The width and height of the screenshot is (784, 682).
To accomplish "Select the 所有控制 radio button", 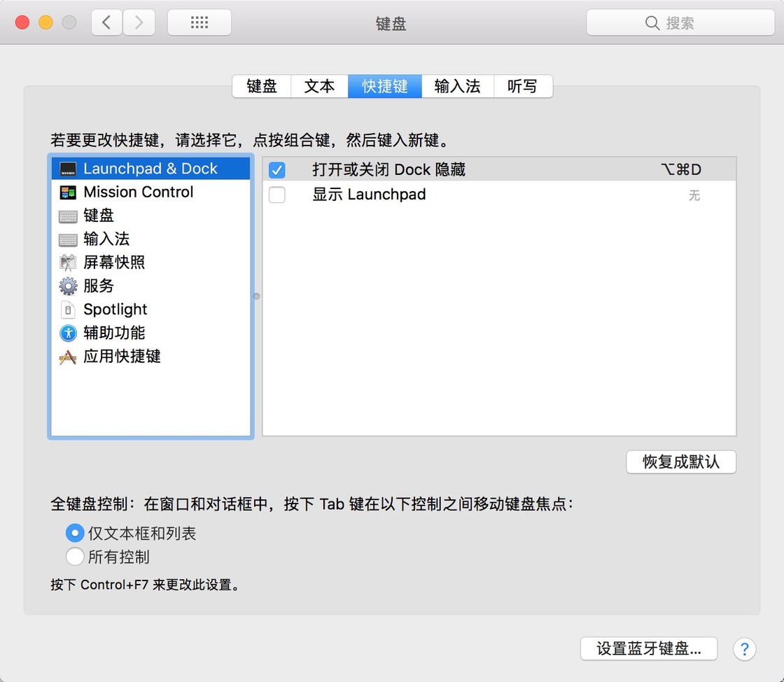I will click(x=75, y=557).
